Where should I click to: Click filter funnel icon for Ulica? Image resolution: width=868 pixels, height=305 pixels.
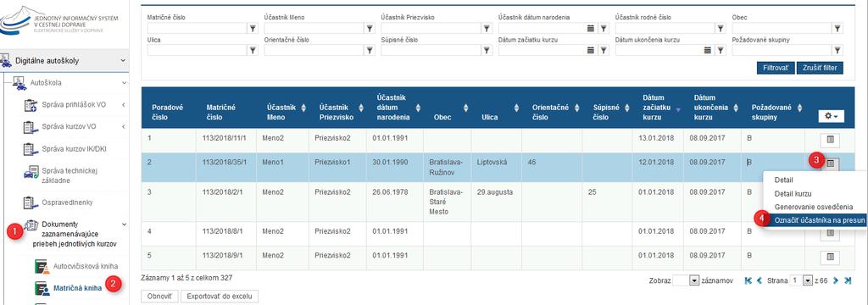pyautogui.click(x=253, y=50)
